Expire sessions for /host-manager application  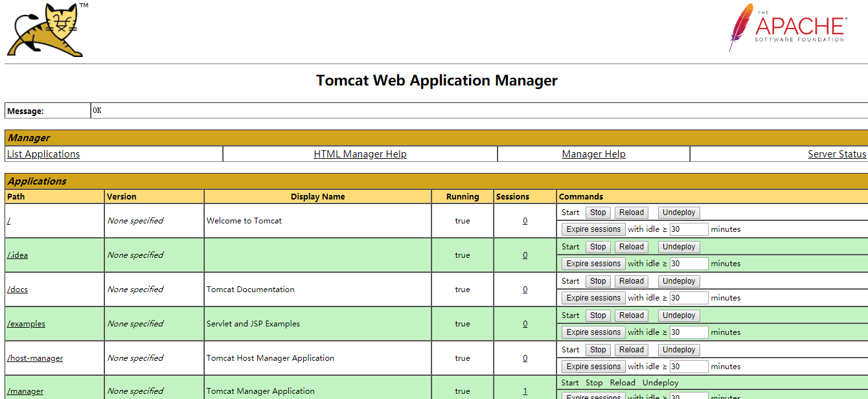(593, 367)
